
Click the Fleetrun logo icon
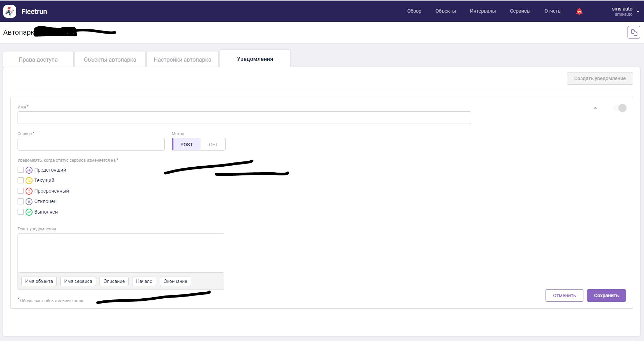click(x=10, y=11)
